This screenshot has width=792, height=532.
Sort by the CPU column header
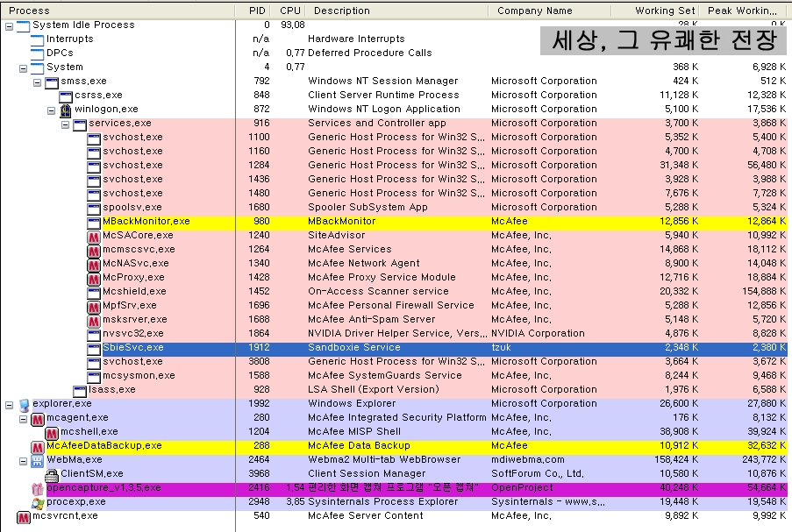point(289,11)
